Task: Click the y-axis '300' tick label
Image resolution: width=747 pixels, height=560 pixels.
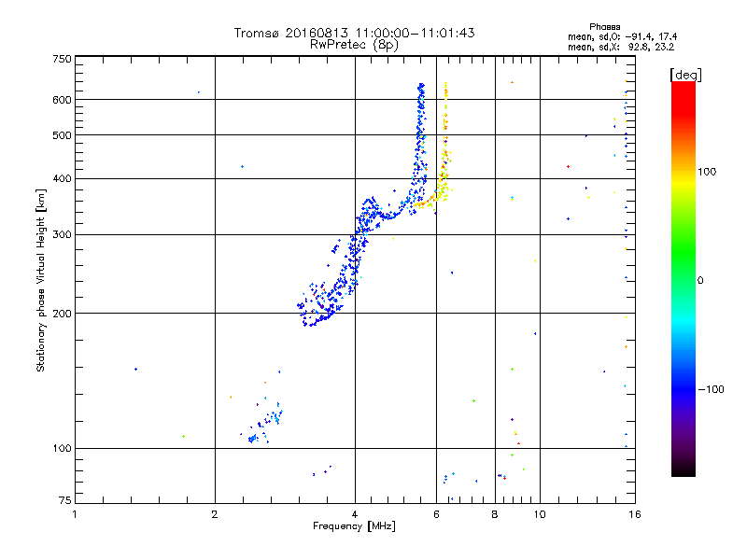Action: coord(63,234)
